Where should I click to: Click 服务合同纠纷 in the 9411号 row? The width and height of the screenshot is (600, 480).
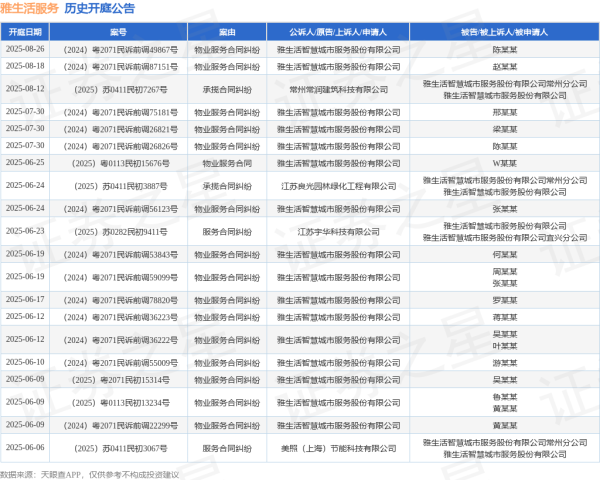point(227,232)
